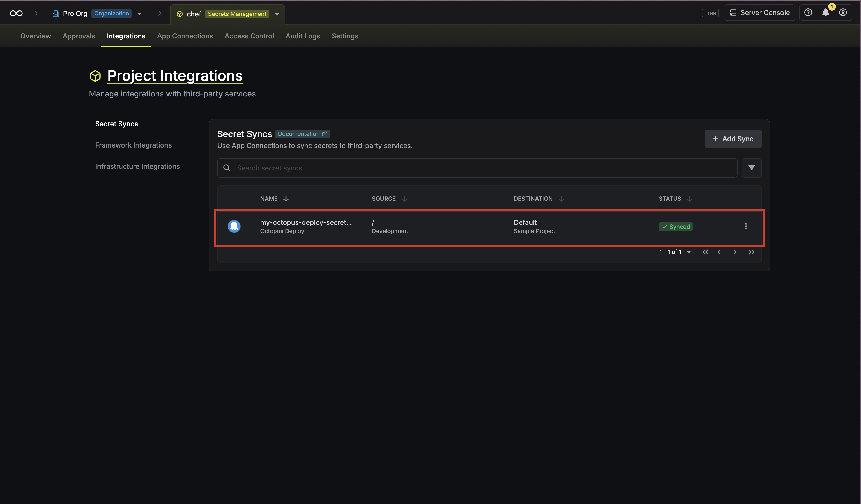The image size is (861, 504).
Task: Open the Audit Logs tab
Action: (x=303, y=36)
